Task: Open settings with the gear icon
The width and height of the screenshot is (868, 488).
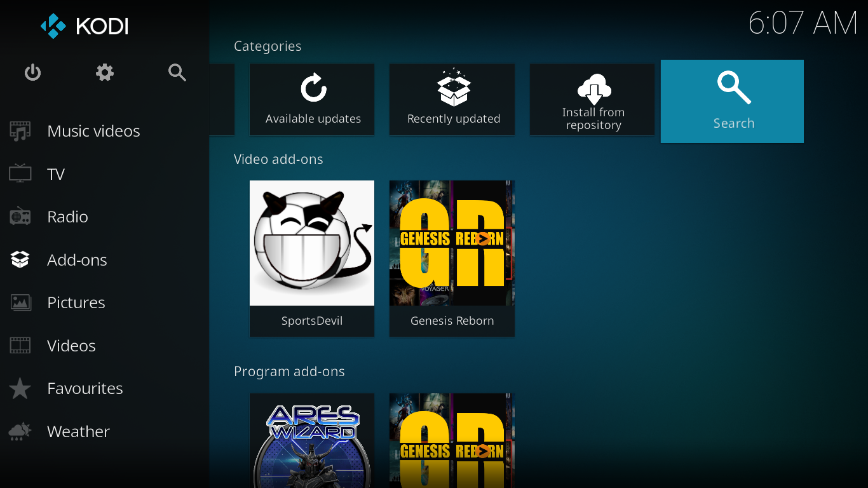Action: coord(105,72)
